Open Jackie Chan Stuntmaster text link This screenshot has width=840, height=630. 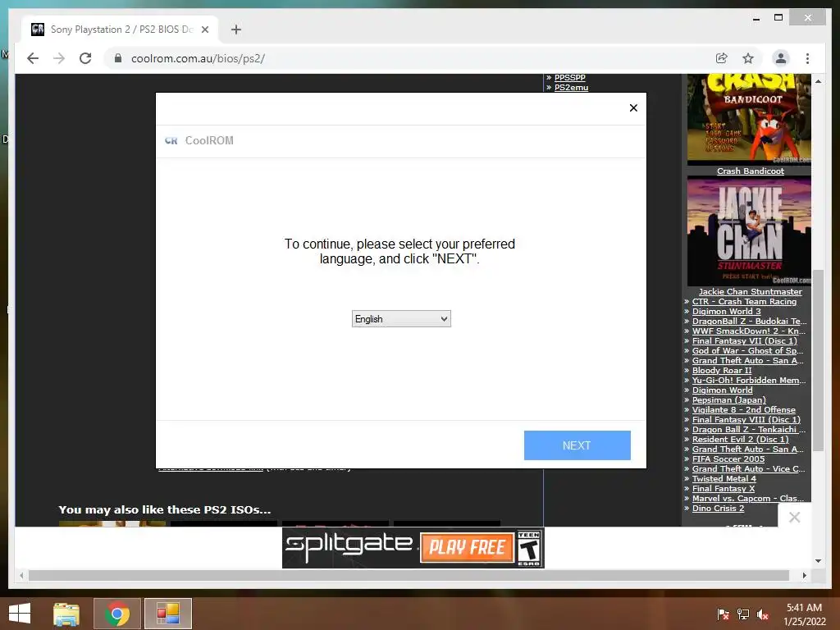pyautogui.click(x=750, y=291)
